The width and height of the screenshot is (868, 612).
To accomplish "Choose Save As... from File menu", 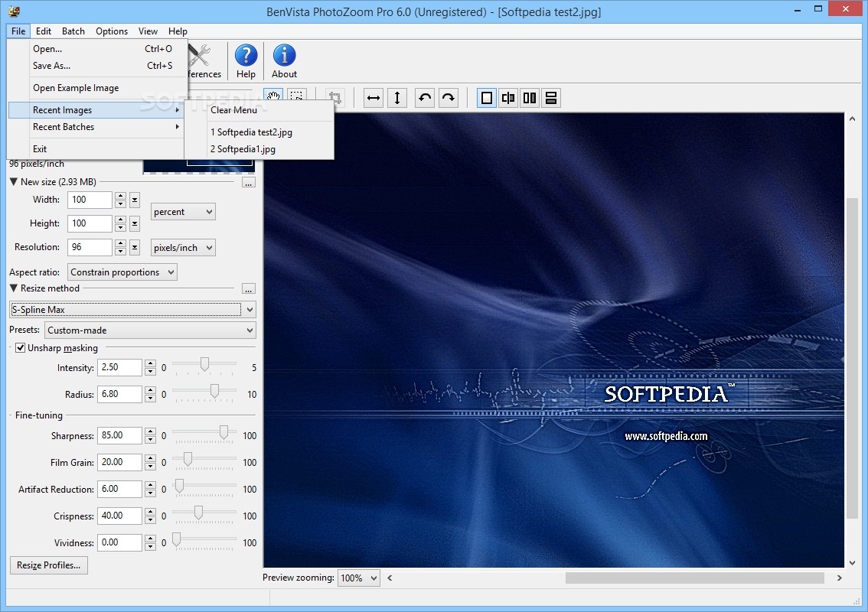I will 96,65.
